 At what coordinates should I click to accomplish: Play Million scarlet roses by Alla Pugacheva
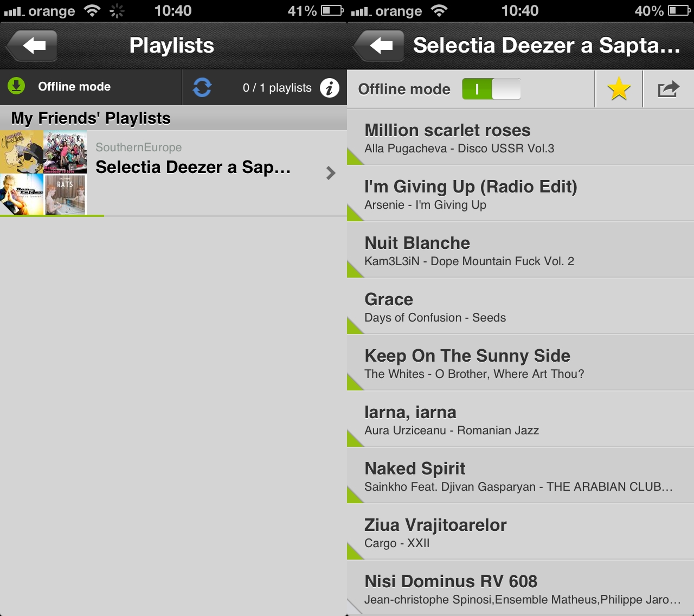point(520,137)
